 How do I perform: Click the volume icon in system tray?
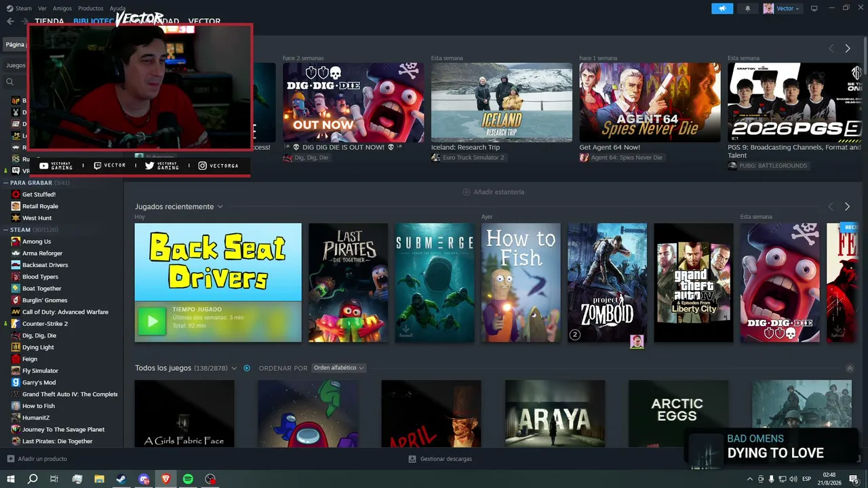(x=793, y=479)
